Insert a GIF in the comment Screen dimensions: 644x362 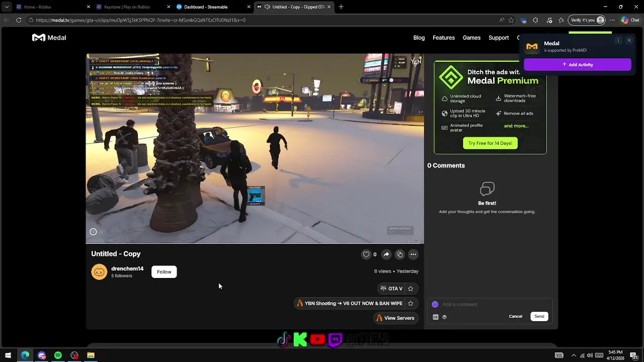click(436, 317)
